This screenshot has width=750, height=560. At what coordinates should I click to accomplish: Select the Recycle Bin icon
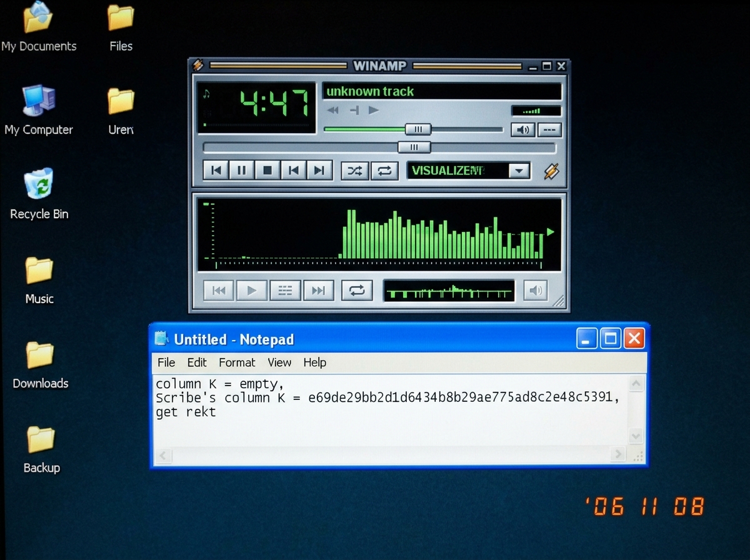click(x=39, y=194)
